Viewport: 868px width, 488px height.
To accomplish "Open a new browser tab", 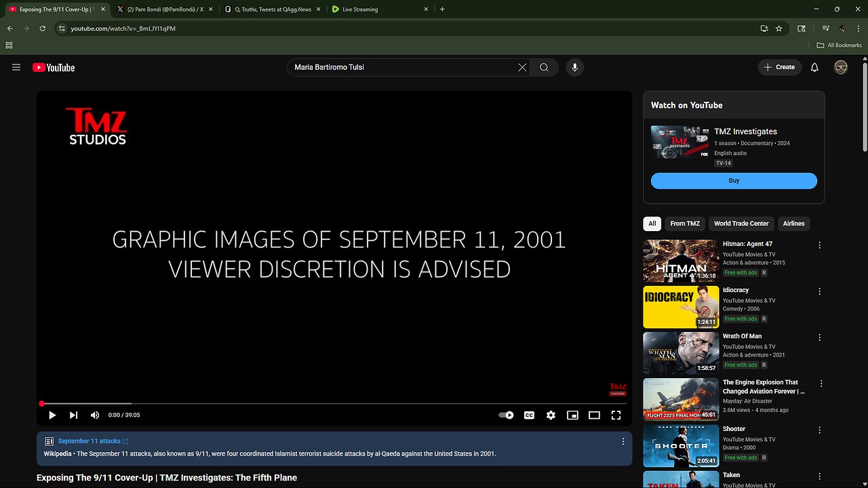I will click(x=442, y=9).
